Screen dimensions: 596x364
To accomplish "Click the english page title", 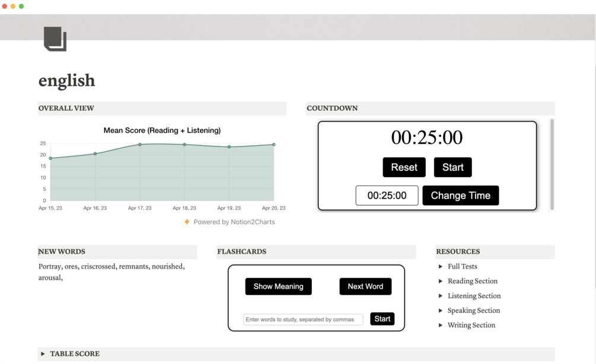I will pos(66,81).
